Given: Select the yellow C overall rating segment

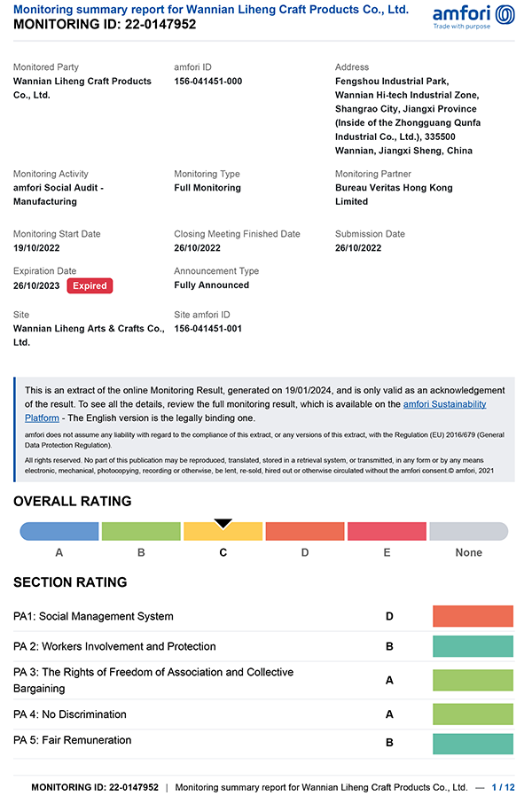Looking at the screenshot, I should (223, 534).
